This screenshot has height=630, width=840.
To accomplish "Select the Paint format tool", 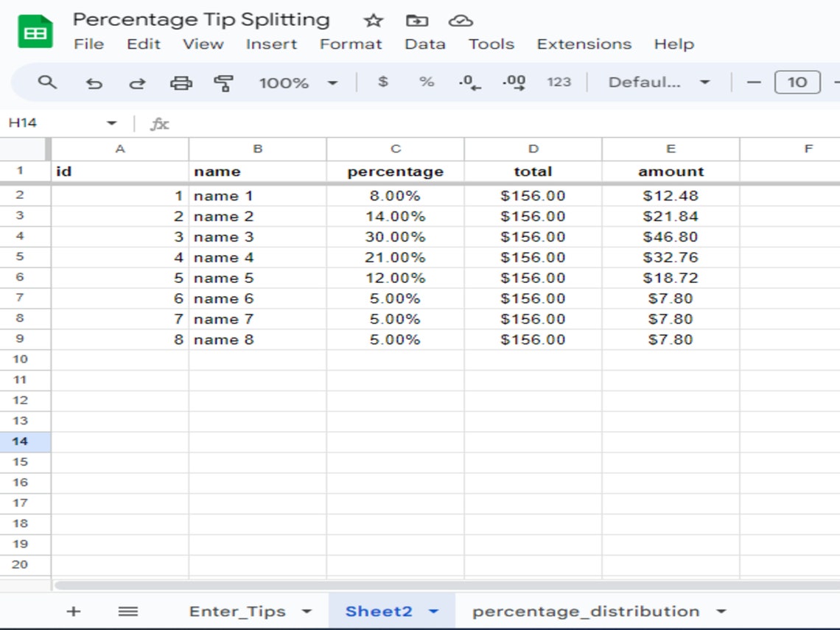I will pos(222,83).
